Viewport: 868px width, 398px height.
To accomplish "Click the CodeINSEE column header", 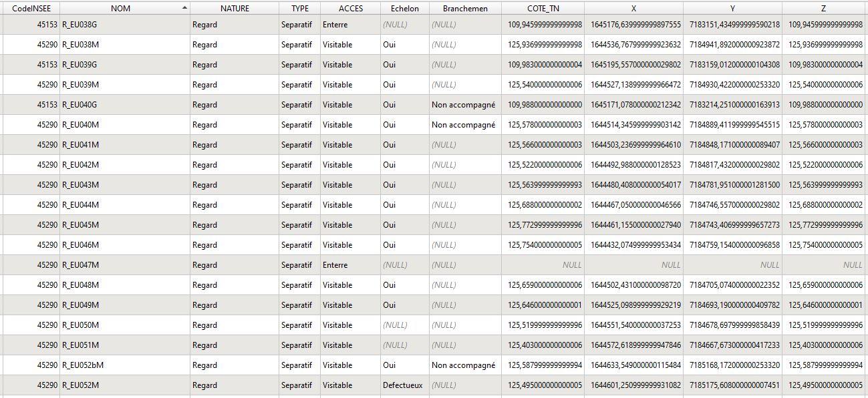I will coord(31,8).
